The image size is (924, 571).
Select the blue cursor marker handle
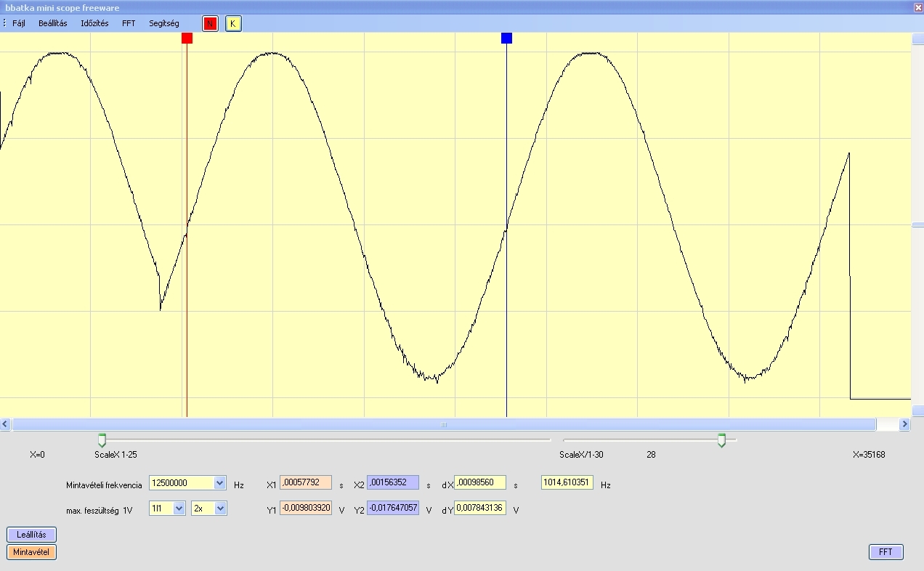(x=507, y=38)
